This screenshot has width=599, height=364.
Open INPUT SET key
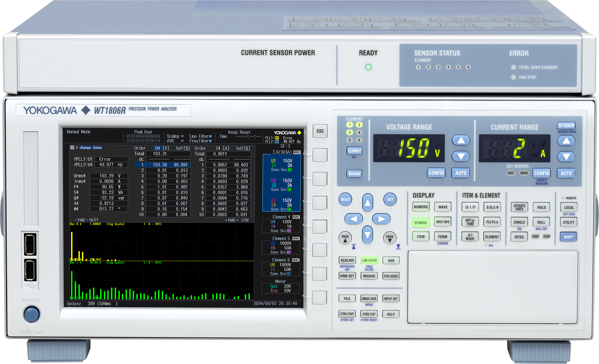pos(391,299)
